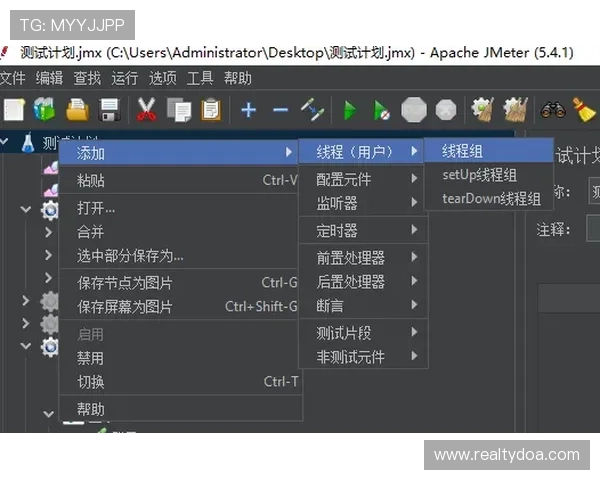Screen dimensions: 600x480
Task: Select setUp线程组 option
Action: (x=489, y=175)
